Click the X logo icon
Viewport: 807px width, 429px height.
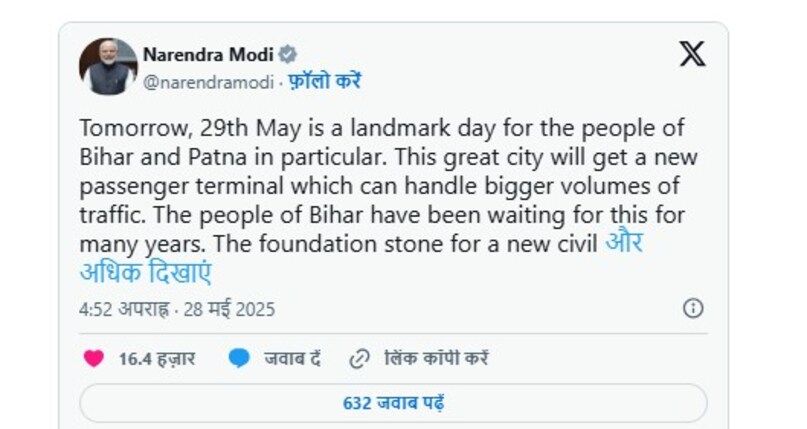692,55
